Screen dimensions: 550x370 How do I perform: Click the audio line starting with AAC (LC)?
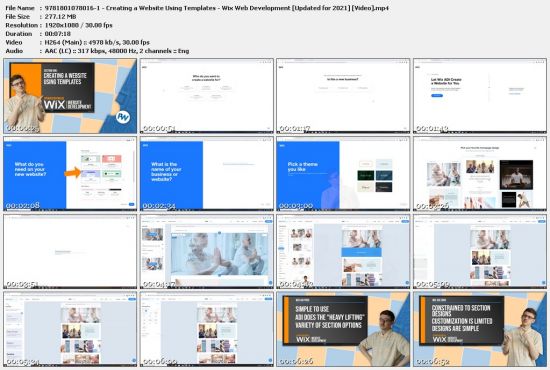(x=117, y=51)
